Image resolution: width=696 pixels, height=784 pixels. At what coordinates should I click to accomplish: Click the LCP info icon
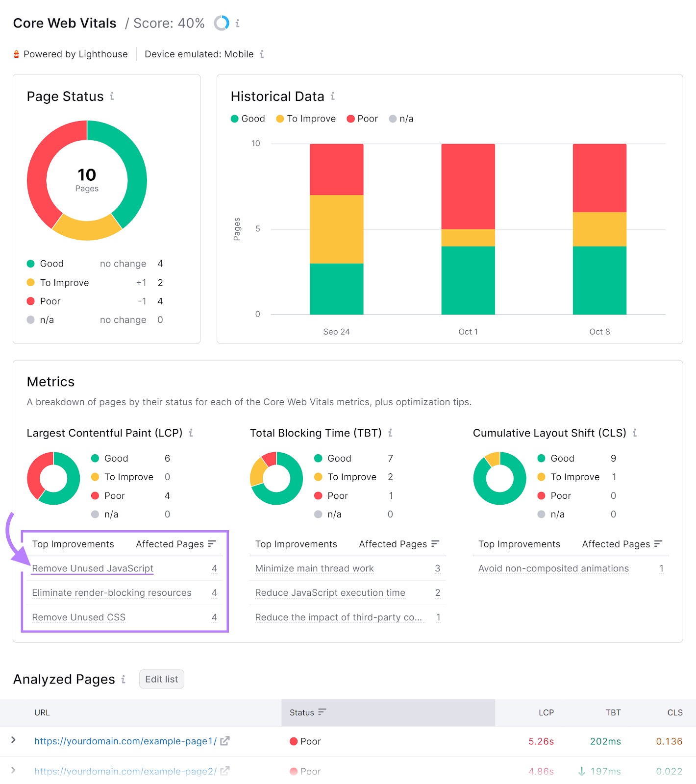(x=191, y=433)
